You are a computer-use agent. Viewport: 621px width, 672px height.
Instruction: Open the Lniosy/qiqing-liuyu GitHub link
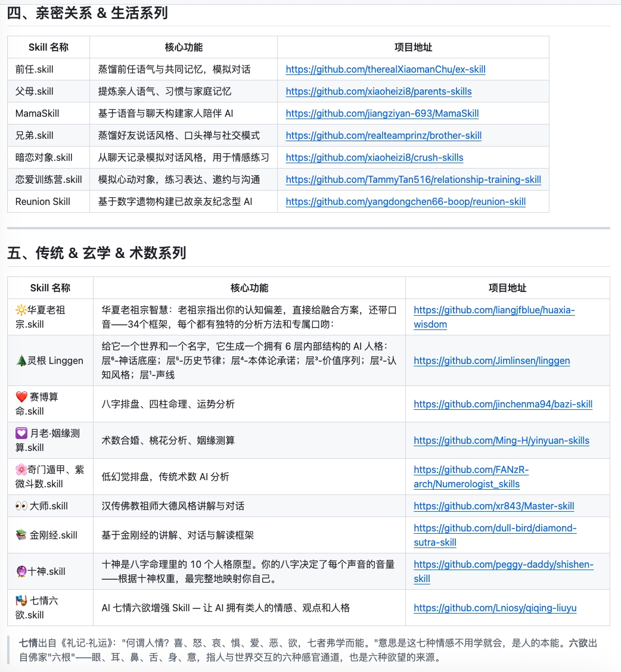click(x=495, y=608)
